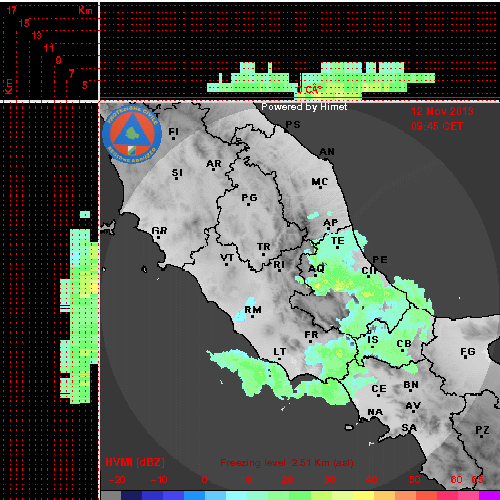Viewport: 500px width, 500px height.
Task: Click the CB city label on map
Action: [x=404, y=344]
